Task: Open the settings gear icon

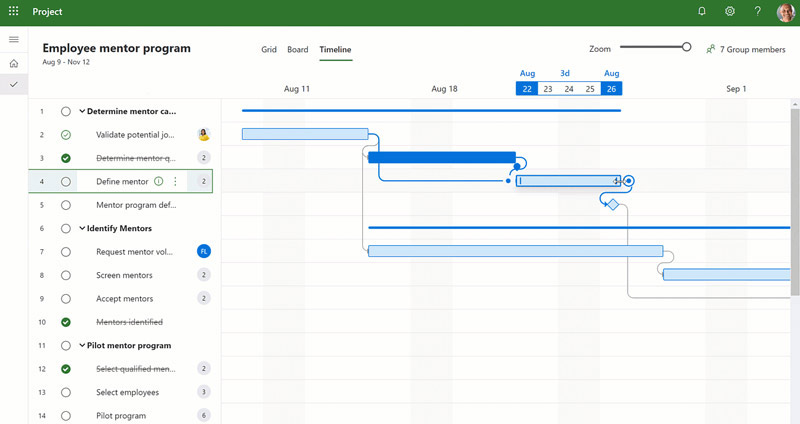Action: [730, 12]
